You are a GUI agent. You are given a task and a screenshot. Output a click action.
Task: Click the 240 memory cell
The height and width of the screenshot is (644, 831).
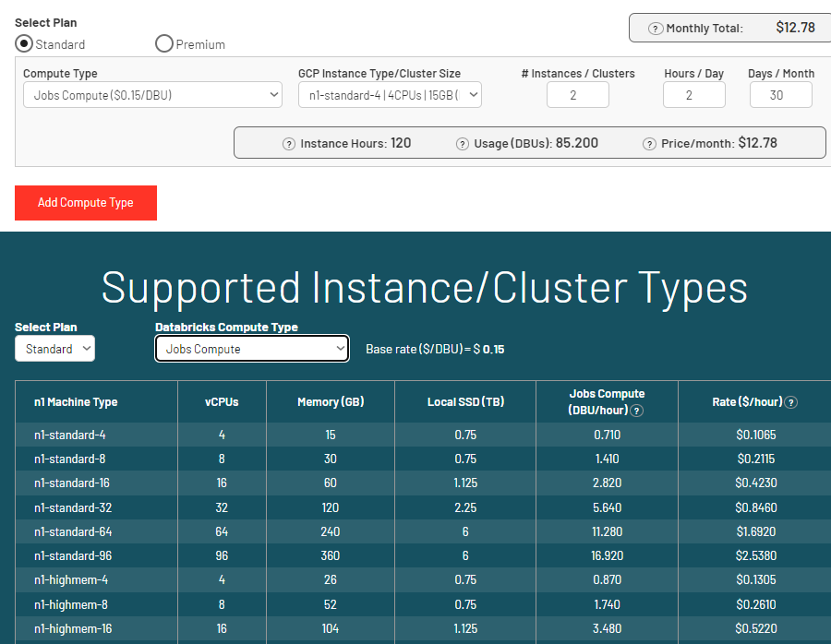coord(331,531)
